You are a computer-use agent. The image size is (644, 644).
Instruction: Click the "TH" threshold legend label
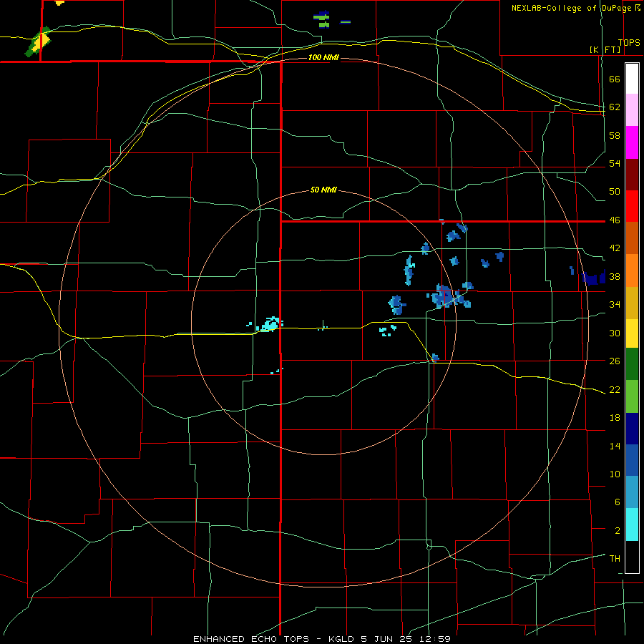click(x=615, y=559)
